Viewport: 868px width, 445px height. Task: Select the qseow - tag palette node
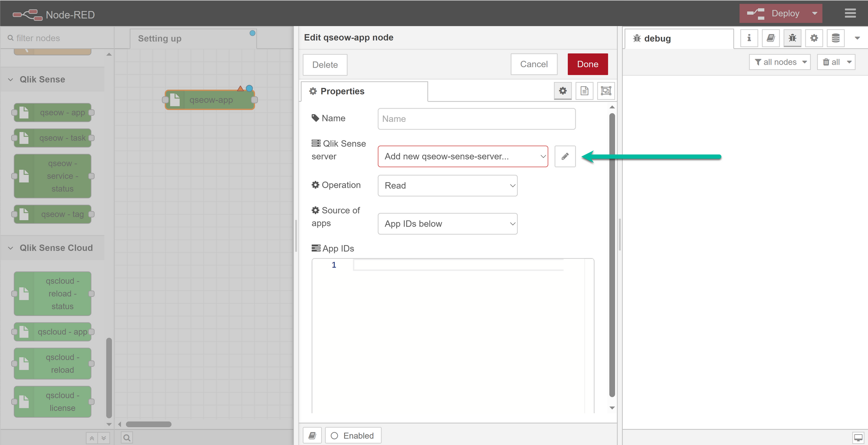[x=53, y=214]
